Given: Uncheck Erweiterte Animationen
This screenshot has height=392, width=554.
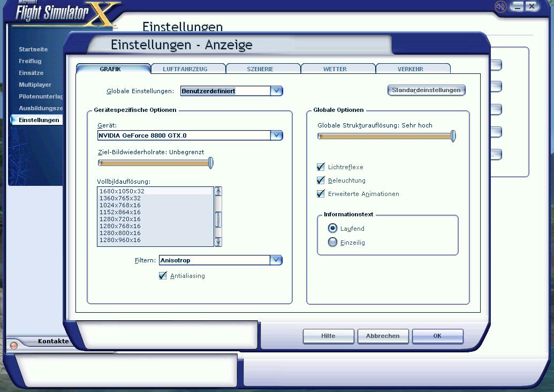Looking at the screenshot, I should 321,194.
